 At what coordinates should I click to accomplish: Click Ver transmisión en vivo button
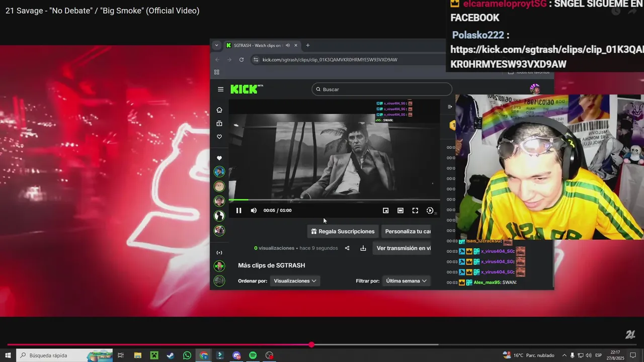tap(402, 248)
